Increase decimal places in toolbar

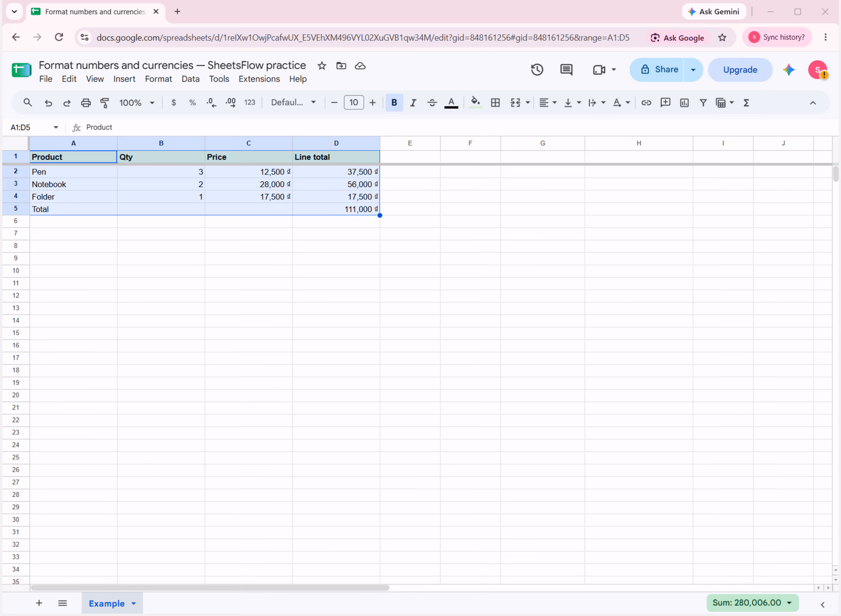[230, 103]
